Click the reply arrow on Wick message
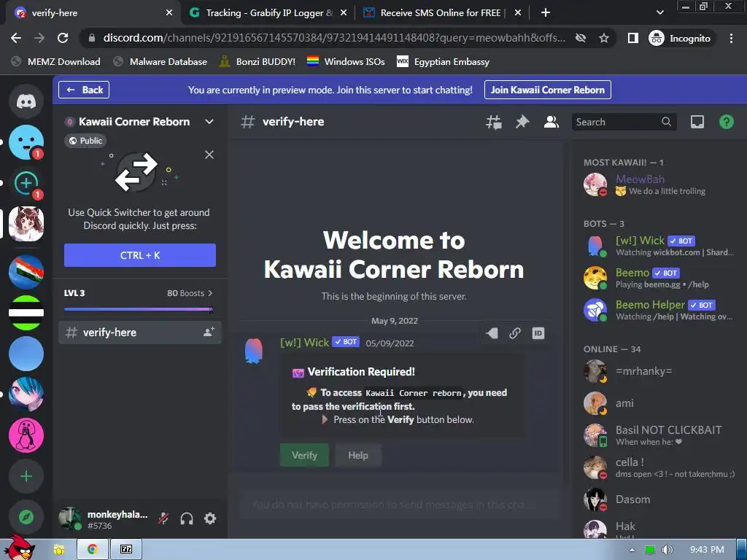The image size is (747, 560). pyautogui.click(x=492, y=333)
